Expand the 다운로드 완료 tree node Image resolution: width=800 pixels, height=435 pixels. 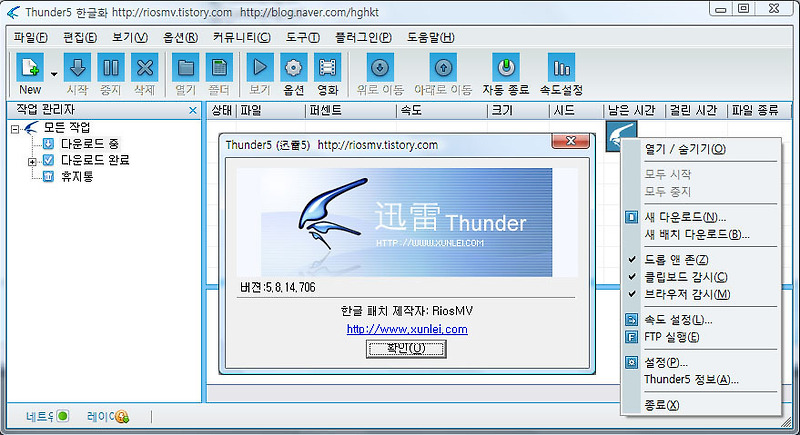pyautogui.click(x=32, y=162)
